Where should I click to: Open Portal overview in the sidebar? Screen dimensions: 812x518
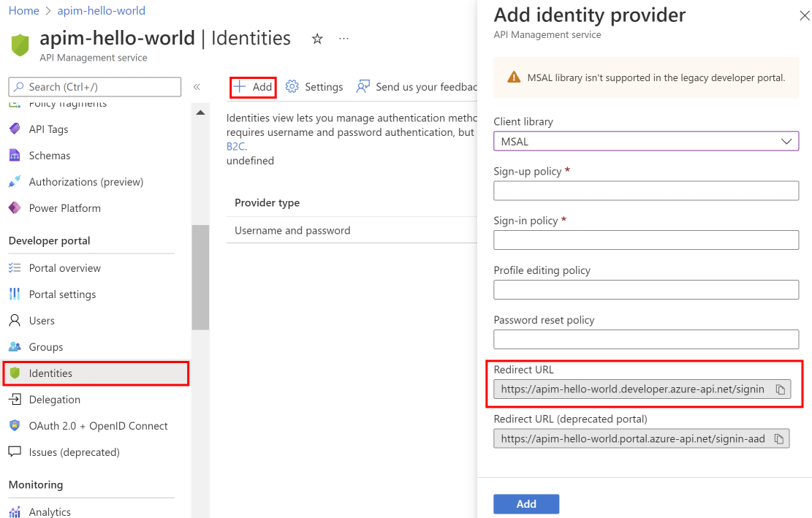pyautogui.click(x=65, y=268)
